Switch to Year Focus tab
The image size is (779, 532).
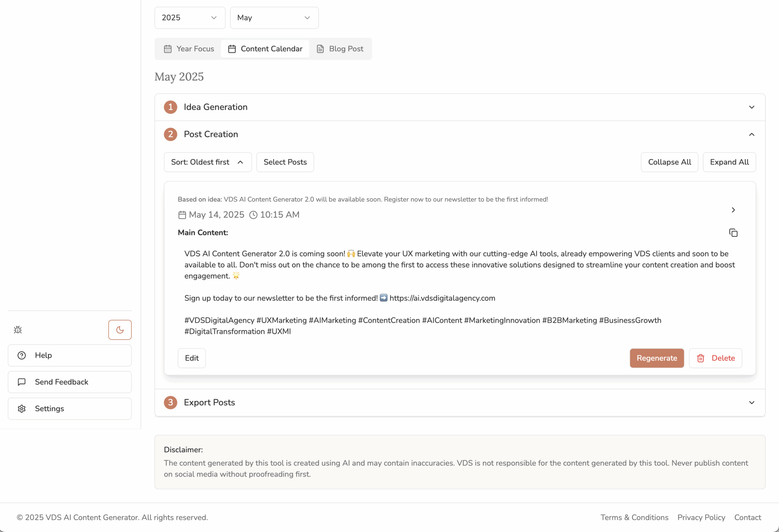click(x=189, y=49)
